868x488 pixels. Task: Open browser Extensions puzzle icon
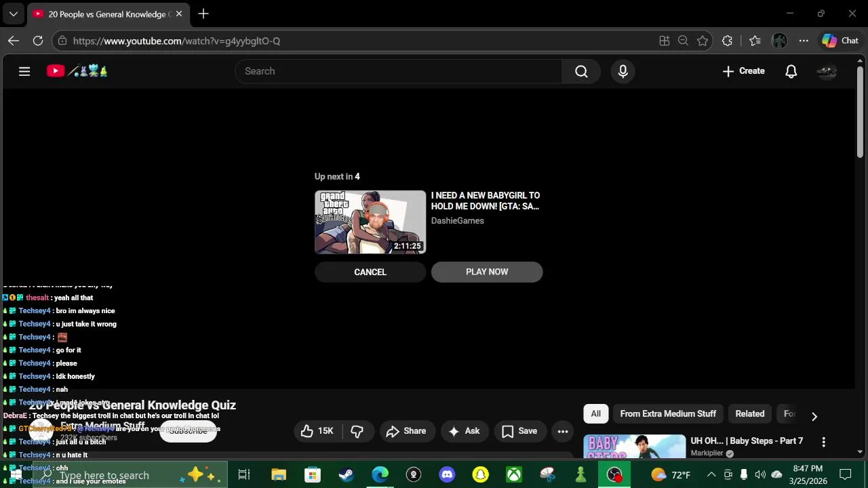tap(728, 41)
